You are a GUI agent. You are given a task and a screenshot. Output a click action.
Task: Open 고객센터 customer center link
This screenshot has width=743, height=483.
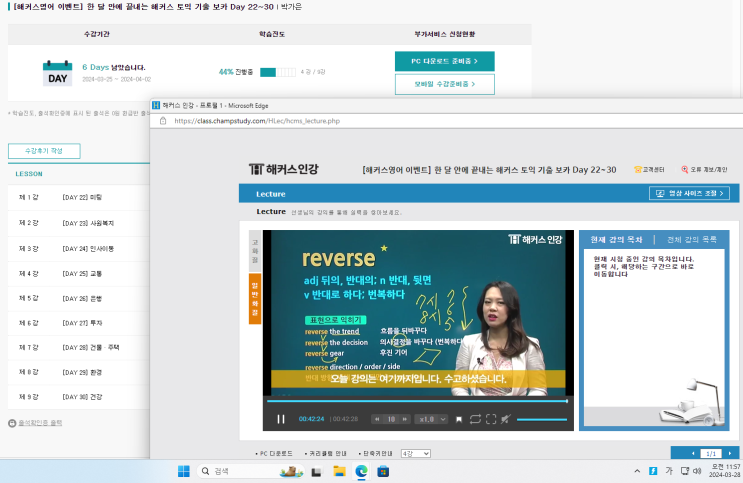click(x=650, y=170)
